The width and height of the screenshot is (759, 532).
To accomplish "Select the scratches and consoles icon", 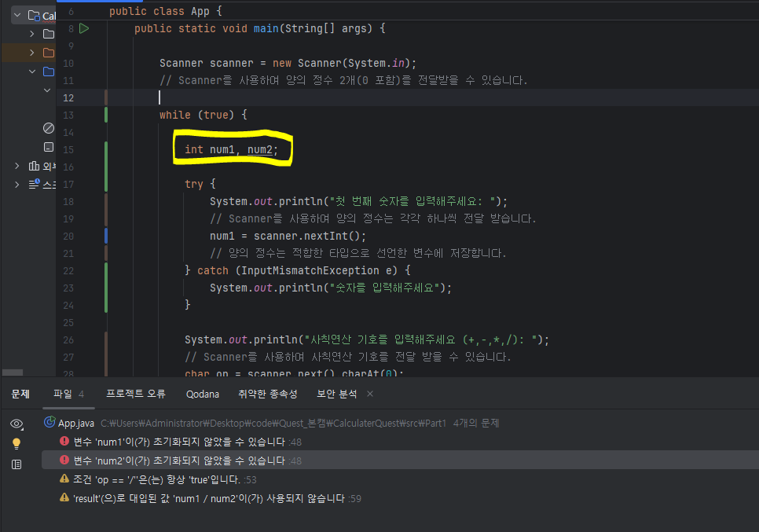I will (x=34, y=184).
